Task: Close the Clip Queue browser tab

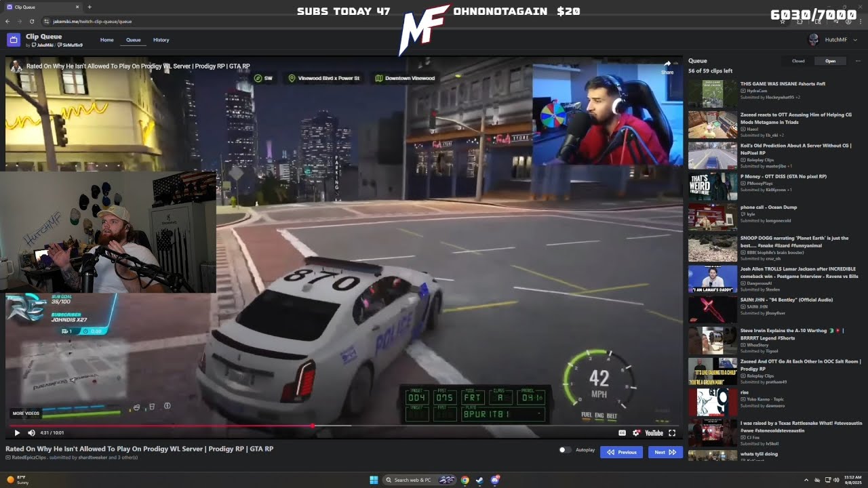Action: [x=78, y=7]
